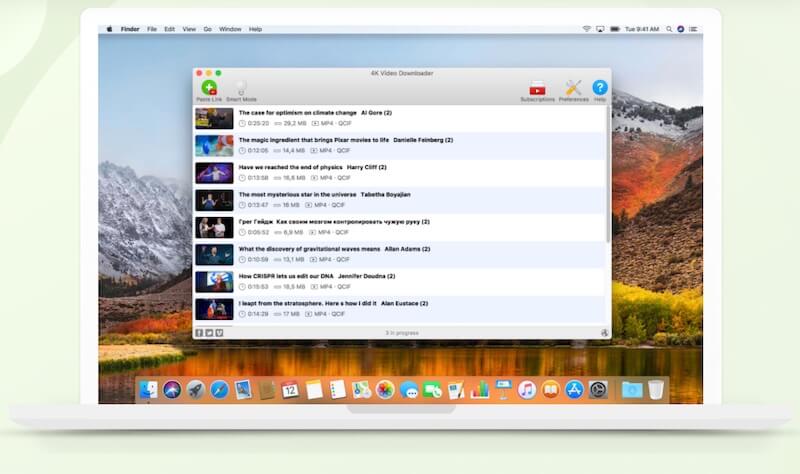The image size is (800, 474).
Task: Open Safari compass icon in Dock
Action: coord(219,390)
